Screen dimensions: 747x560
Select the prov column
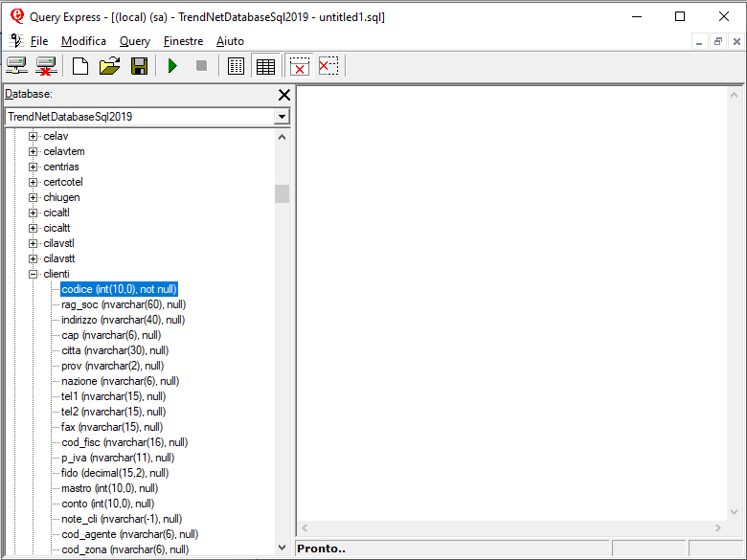112,366
